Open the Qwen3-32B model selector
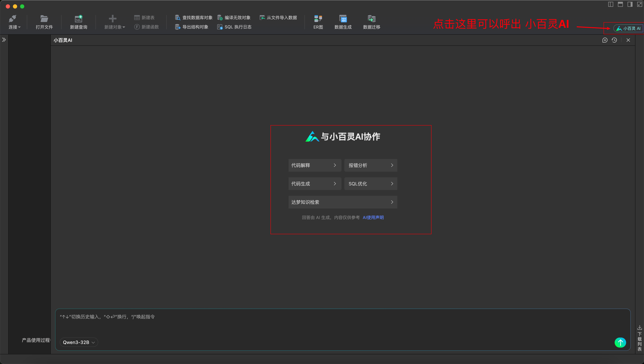This screenshot has width=644, height=364. coord(79,342)
